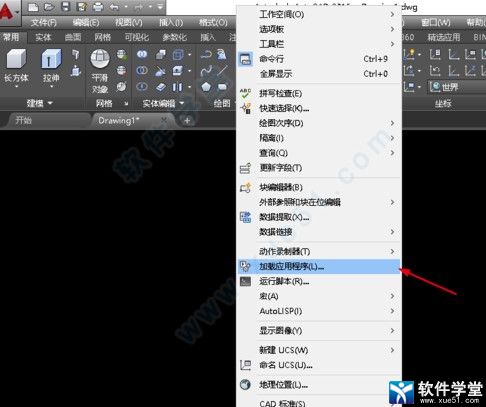Click the 地理位置(L) globe icon
486x407 pixels.
(245, 385)
